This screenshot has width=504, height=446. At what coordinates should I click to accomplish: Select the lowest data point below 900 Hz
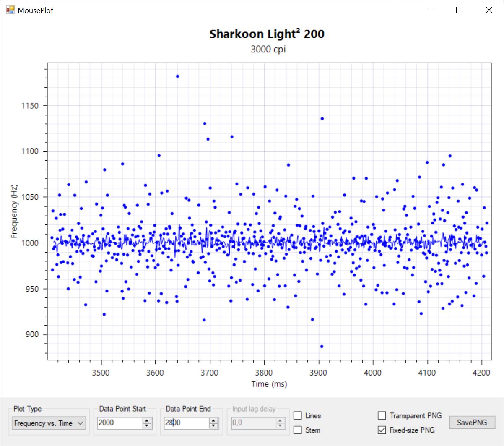coord(322,346)
